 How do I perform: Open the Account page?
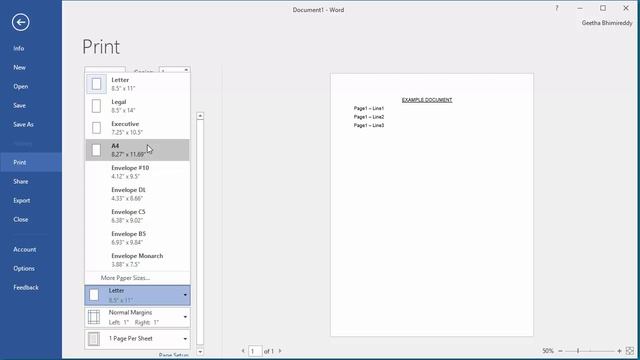pos(24,249)
